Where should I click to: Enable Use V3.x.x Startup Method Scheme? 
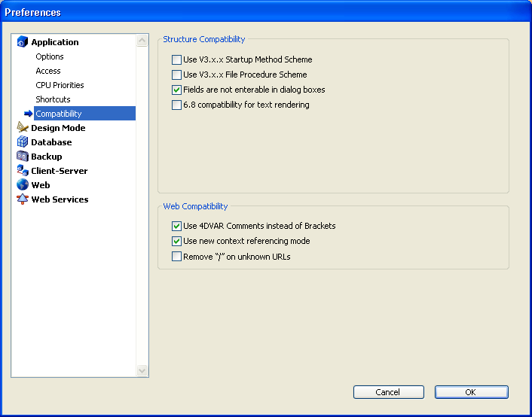[x=177, y=59]
